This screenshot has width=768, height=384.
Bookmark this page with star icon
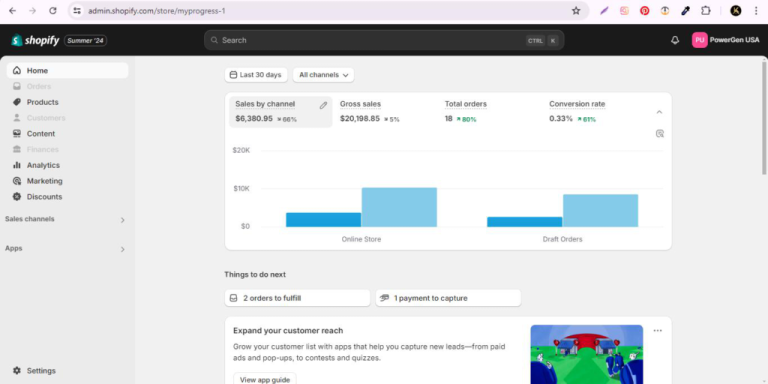pyautogui.click(x=576, y=11)
